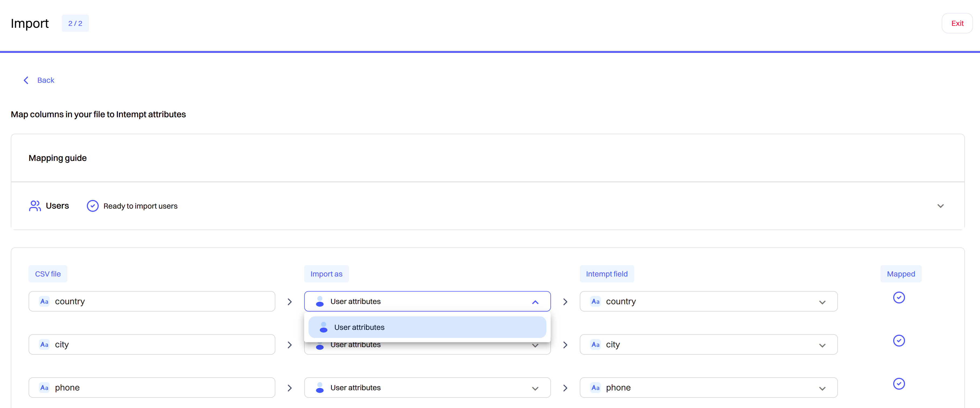
Task: Click the Back chevron icon
Action: [x=26, y=80]
